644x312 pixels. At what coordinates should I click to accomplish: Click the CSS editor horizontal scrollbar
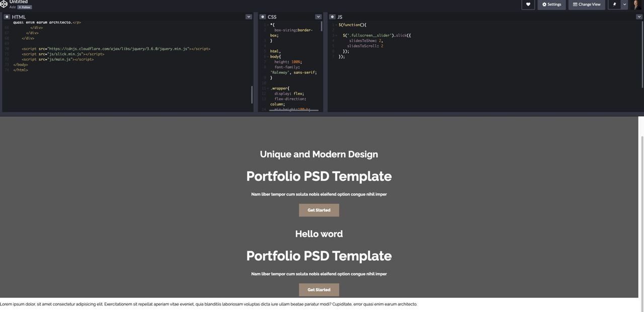[294, 110]
